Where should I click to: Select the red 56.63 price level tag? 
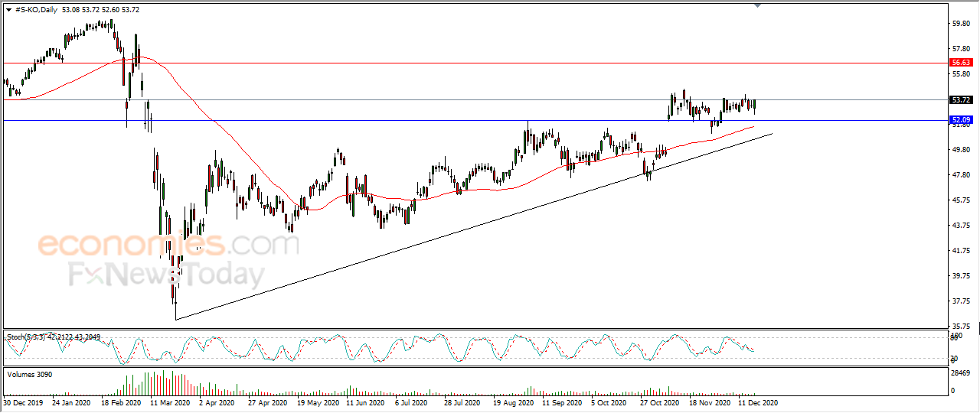click(961, 62)
